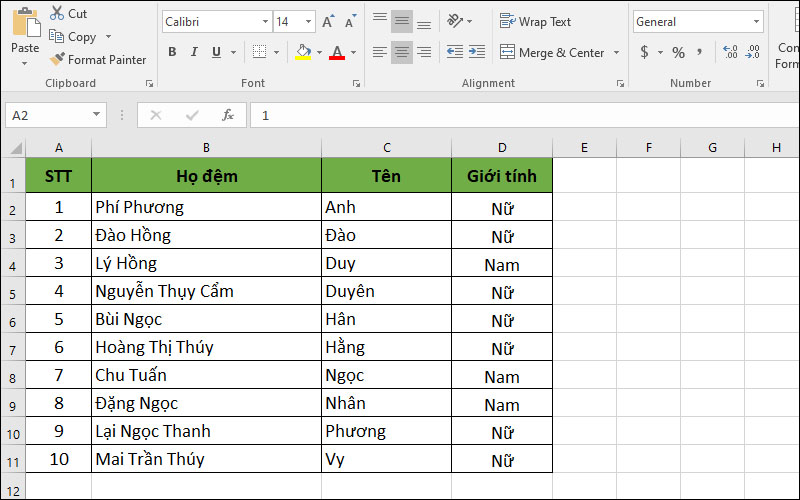The image size is (800, 500).
Task: Expand Name Box A2 dropdown
Action: 96,115
